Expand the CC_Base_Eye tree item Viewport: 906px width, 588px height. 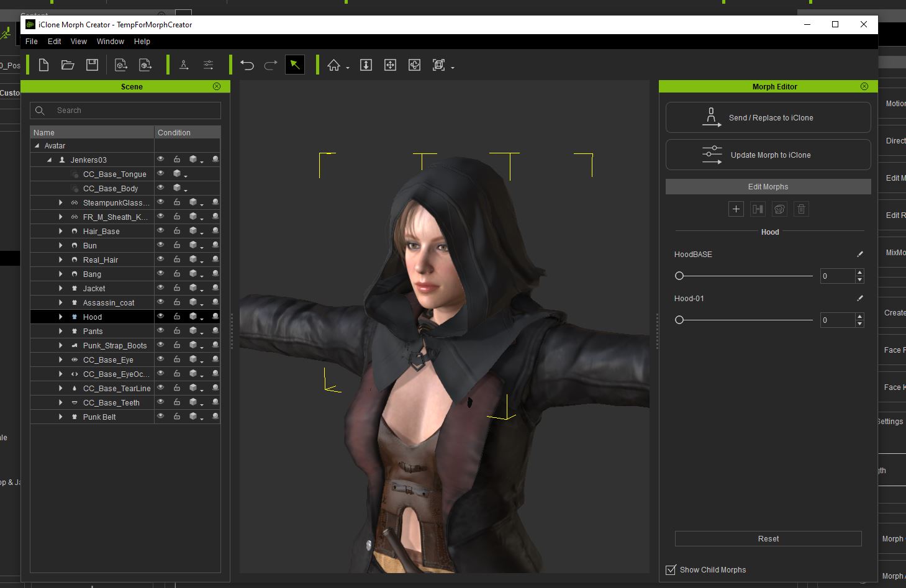coord(60,360)
